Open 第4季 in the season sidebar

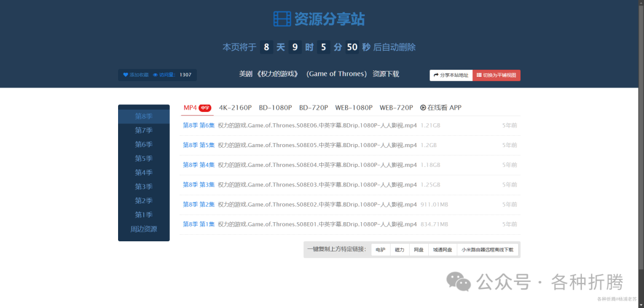144,173
